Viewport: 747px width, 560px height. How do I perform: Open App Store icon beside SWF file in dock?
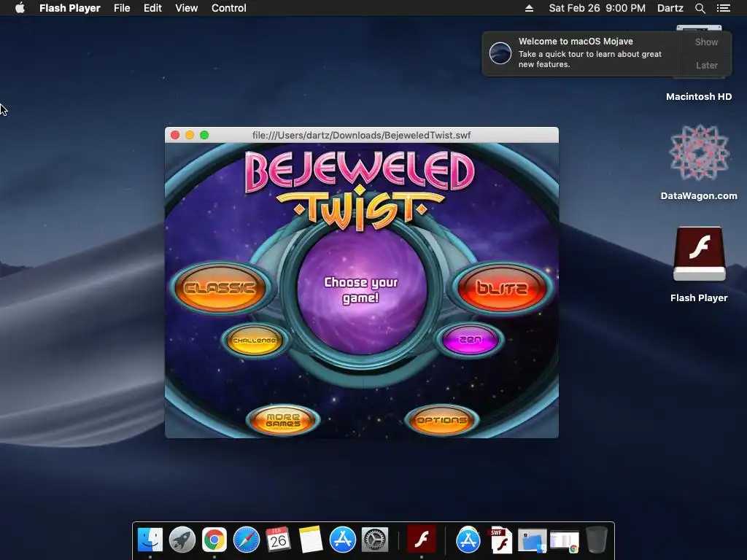click(468, 540)
